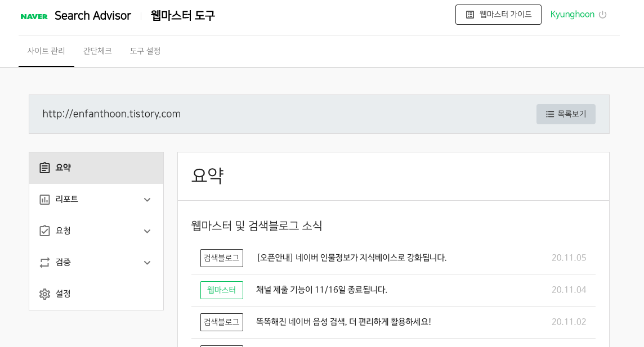Click the date 20.11.02
Screen dimensions: 644x347
coord(569,322)
